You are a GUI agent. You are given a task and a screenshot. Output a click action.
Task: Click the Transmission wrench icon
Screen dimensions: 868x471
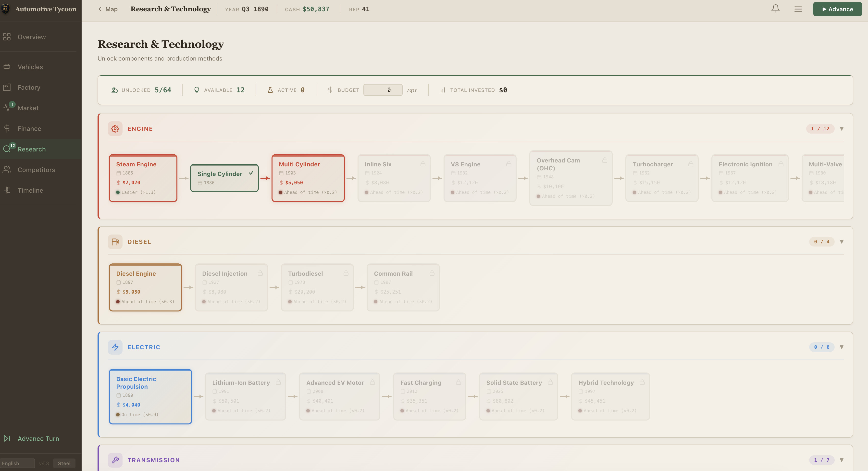(115, 460)
